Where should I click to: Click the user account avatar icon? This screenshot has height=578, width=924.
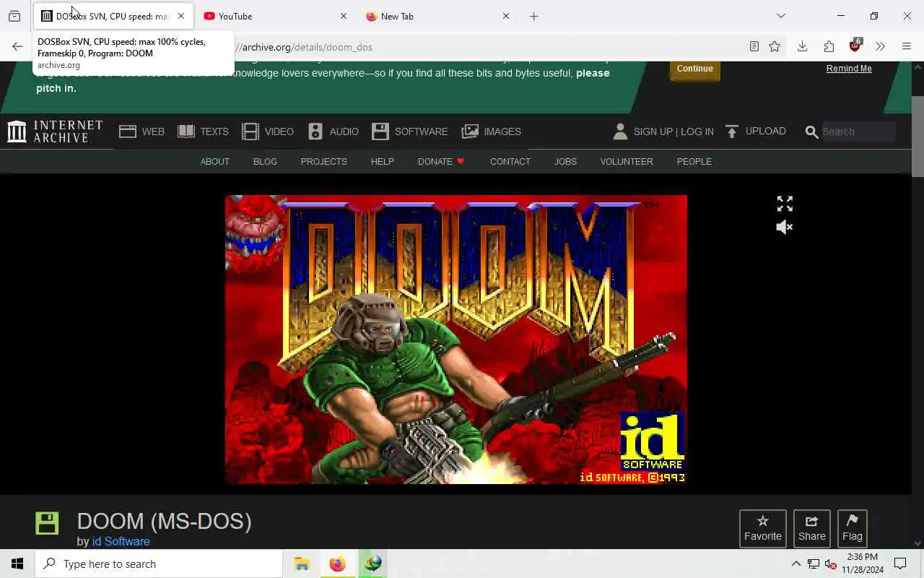[619, 131]
